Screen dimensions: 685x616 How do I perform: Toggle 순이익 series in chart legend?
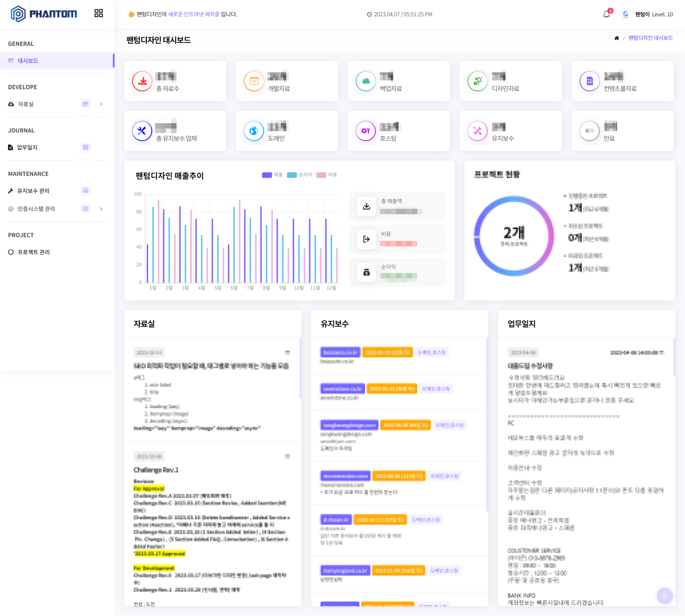click(299, 175)
